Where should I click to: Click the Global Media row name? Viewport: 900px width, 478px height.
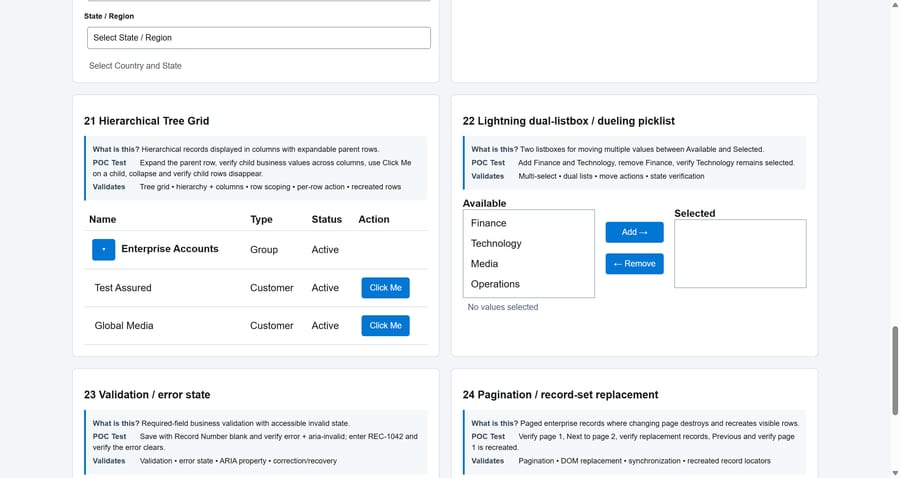124,326
